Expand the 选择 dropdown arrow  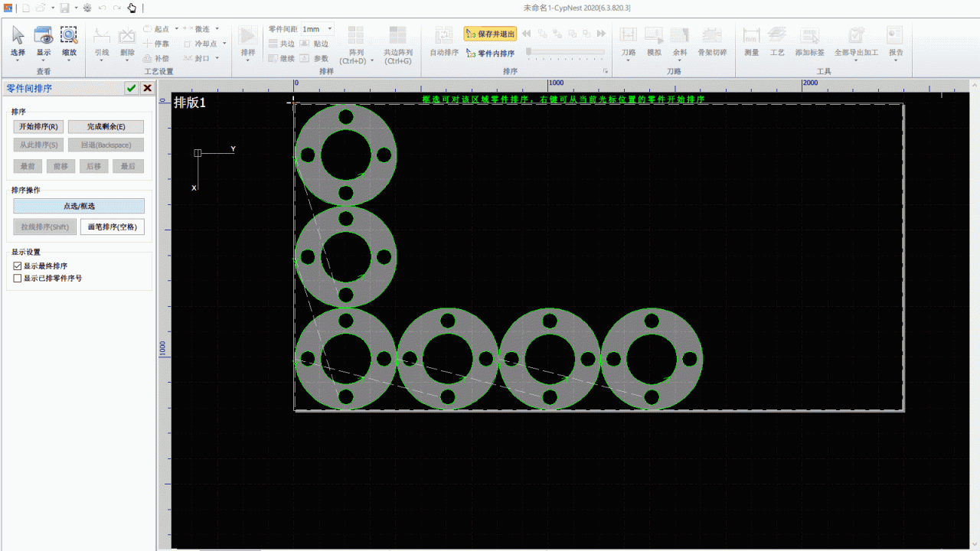[x=18, y=60]
